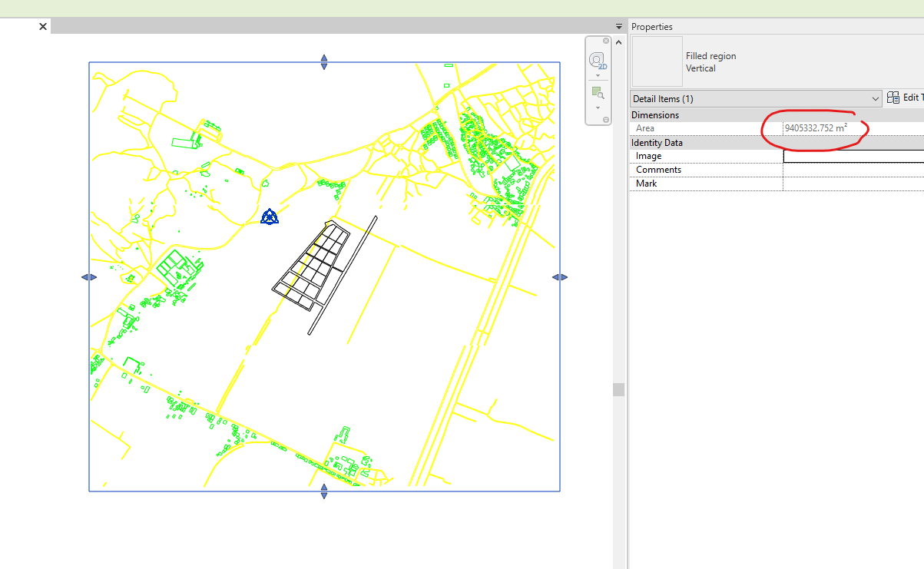Activate the Zoom in Region tool
924x569 pixels.
[598, 92]
